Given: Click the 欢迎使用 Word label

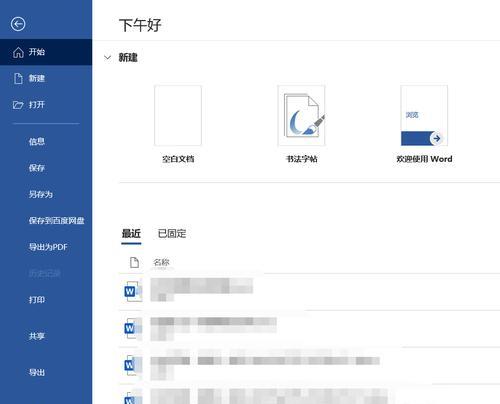Looking at the screenshot, I should click(424, 159).
